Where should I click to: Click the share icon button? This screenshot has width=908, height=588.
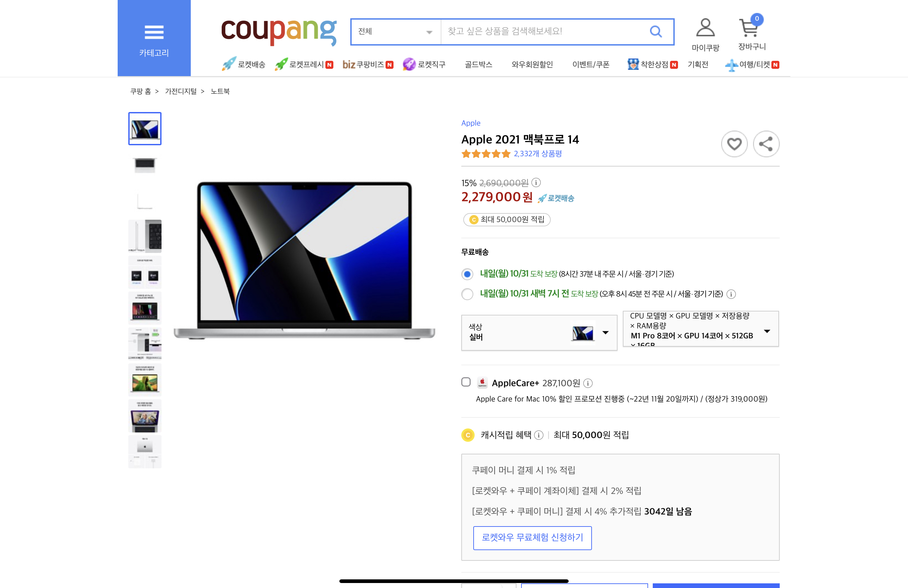click(x=766, y=144)
